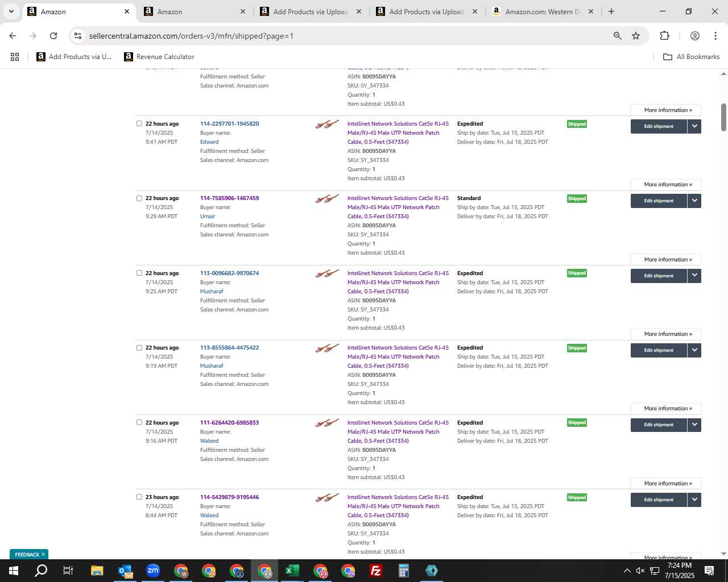728x582 pixels.
Task: Open the notification center icon
Action: tap(709, 571)
